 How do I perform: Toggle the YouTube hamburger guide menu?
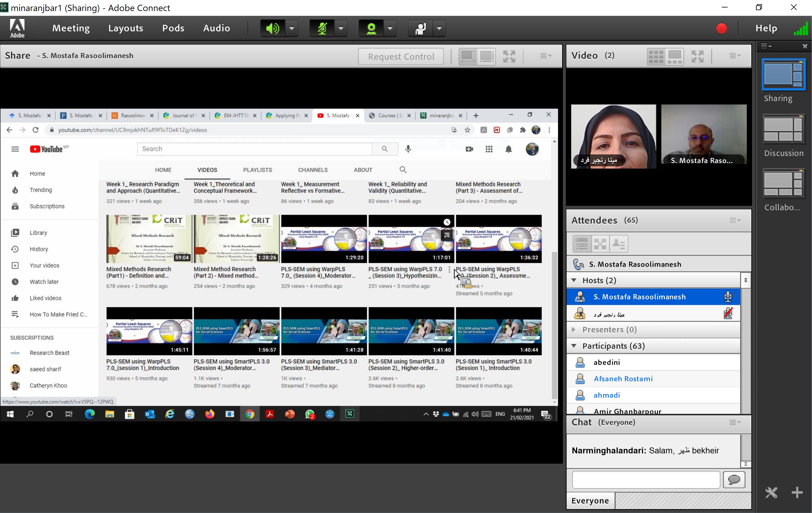(15, 149)
